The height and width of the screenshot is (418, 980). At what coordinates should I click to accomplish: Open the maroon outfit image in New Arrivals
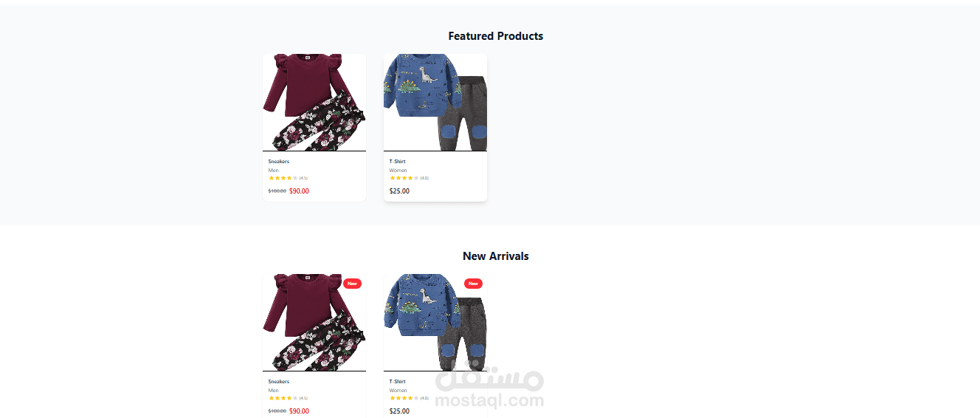click(314, 323)
